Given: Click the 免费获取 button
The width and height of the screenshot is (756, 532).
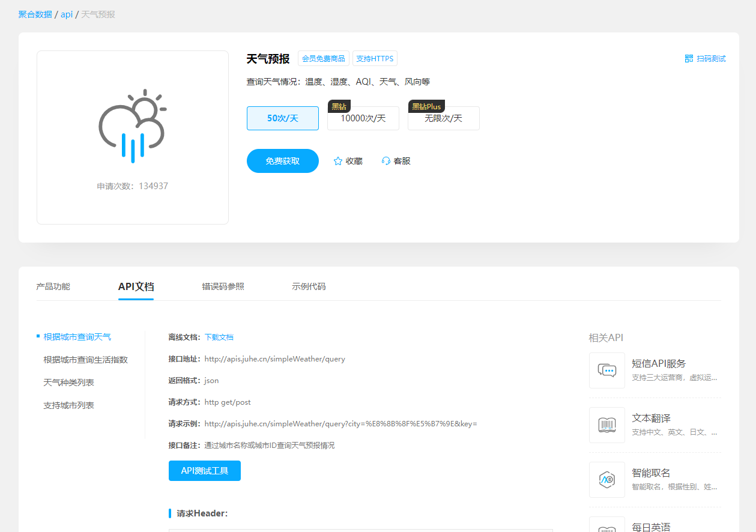Looking at the screenshot, I should point(282,160).
